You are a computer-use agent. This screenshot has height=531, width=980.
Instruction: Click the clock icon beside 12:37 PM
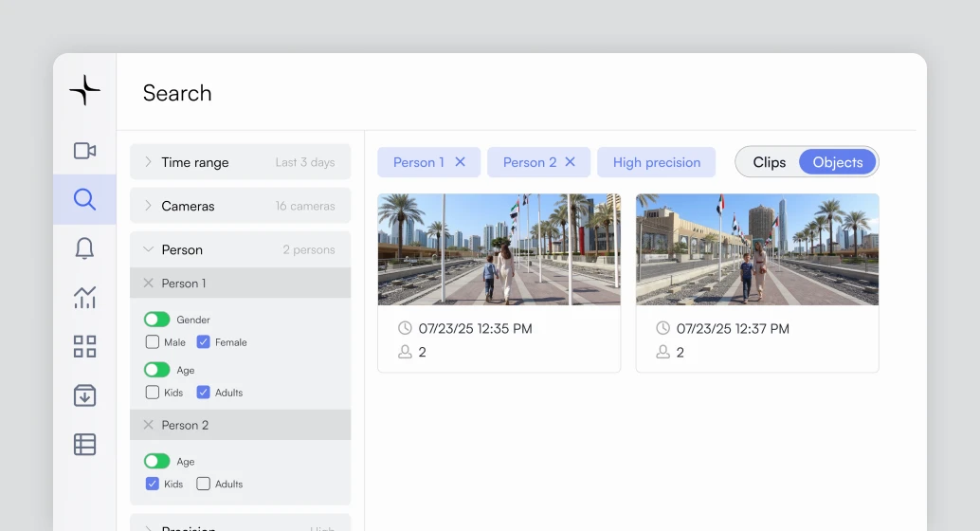tap(663, 328)
